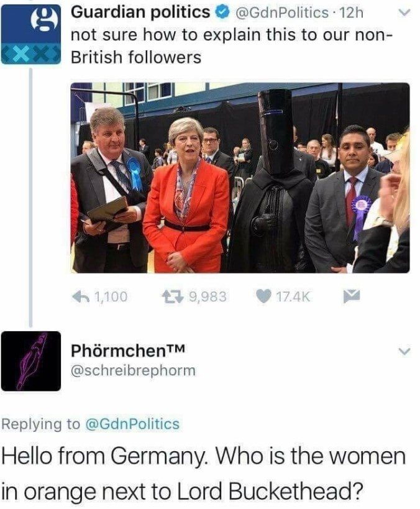420x509 pixels.
Task: Click @GdnPolitics in Replying to line
Action: [x=132, y=424]
